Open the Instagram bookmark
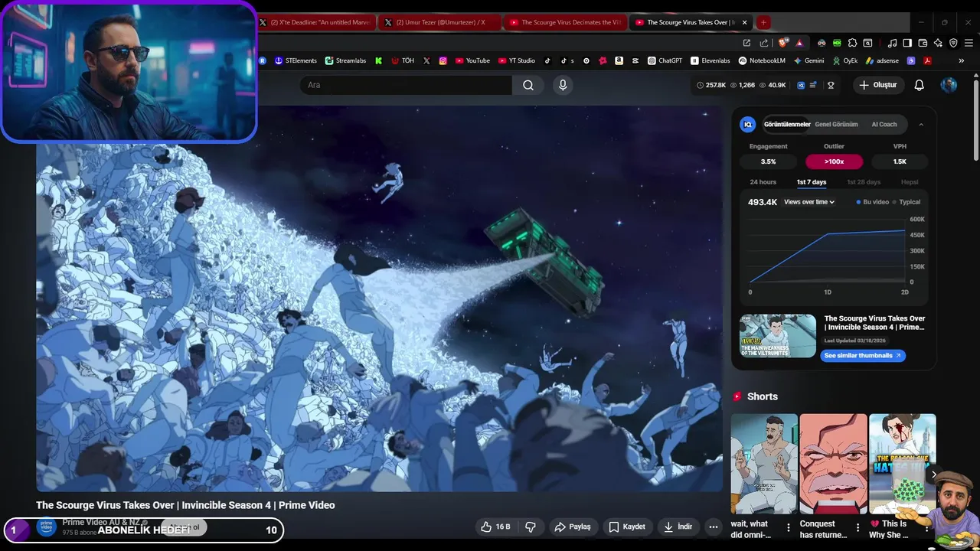 [x=443, y=60]
